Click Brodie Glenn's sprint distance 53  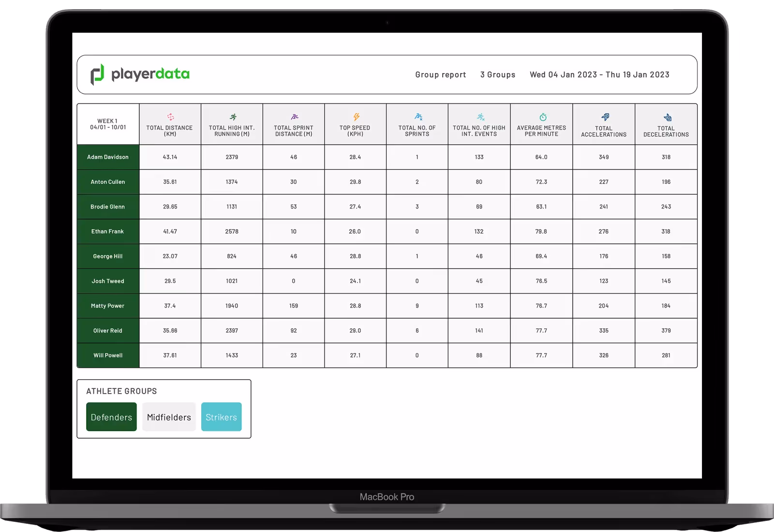click(x=294, y=207)
